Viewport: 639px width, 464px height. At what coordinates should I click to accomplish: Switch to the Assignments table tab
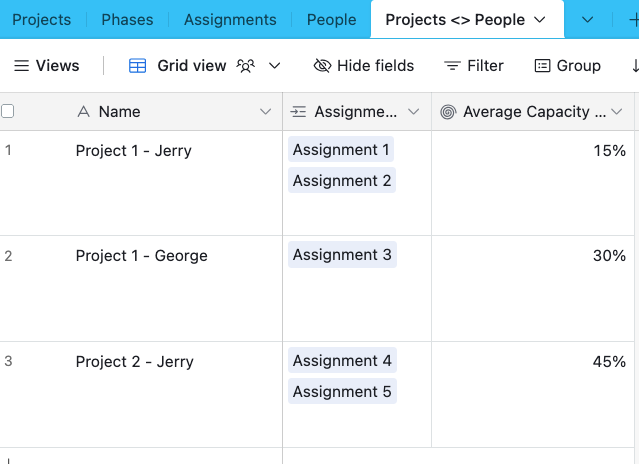point(230,20)
